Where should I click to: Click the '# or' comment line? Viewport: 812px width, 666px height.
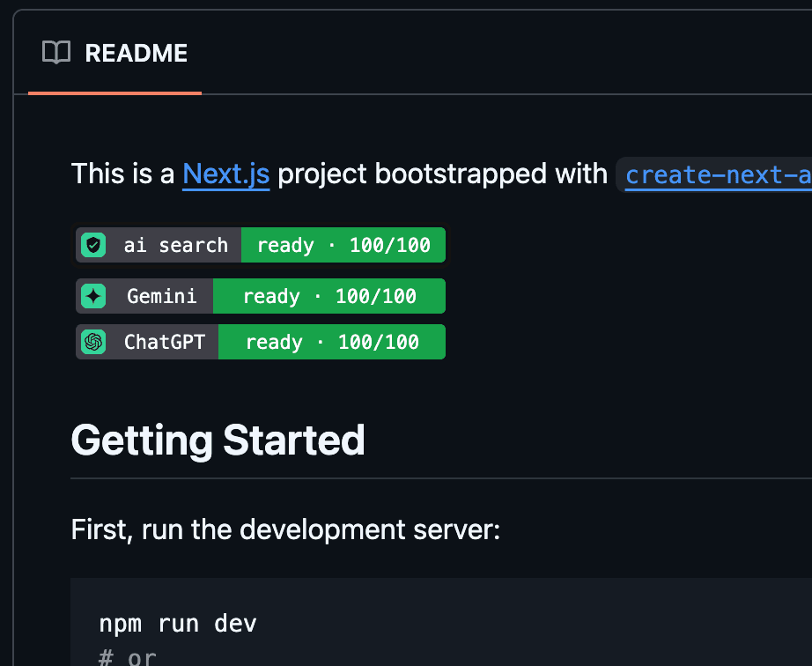[128, 656]
